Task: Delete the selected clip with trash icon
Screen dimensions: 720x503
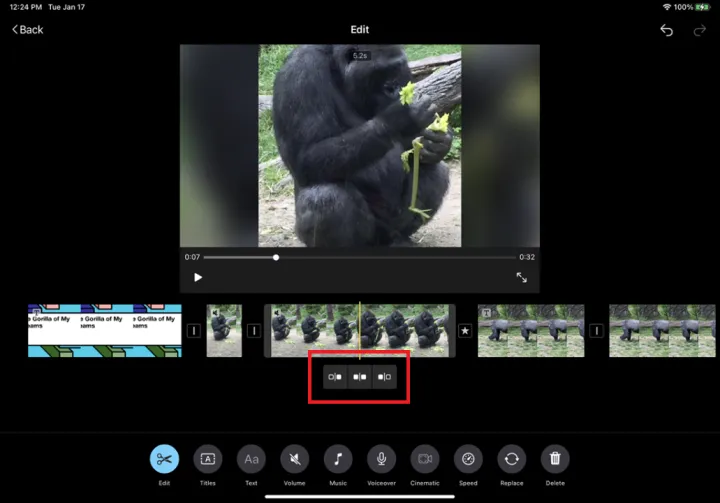Action: click(x=555, y=459)
